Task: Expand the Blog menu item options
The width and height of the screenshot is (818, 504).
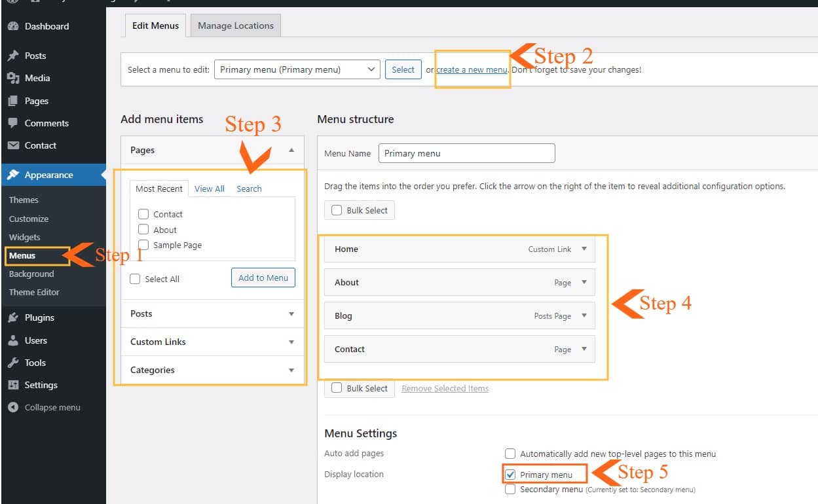Action: 584,315
